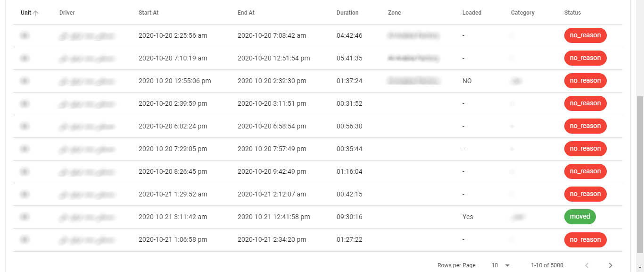The width and height of the screenshot is (644, 272).
Task: Click the Start At column header
Action: tap(149, 13)
